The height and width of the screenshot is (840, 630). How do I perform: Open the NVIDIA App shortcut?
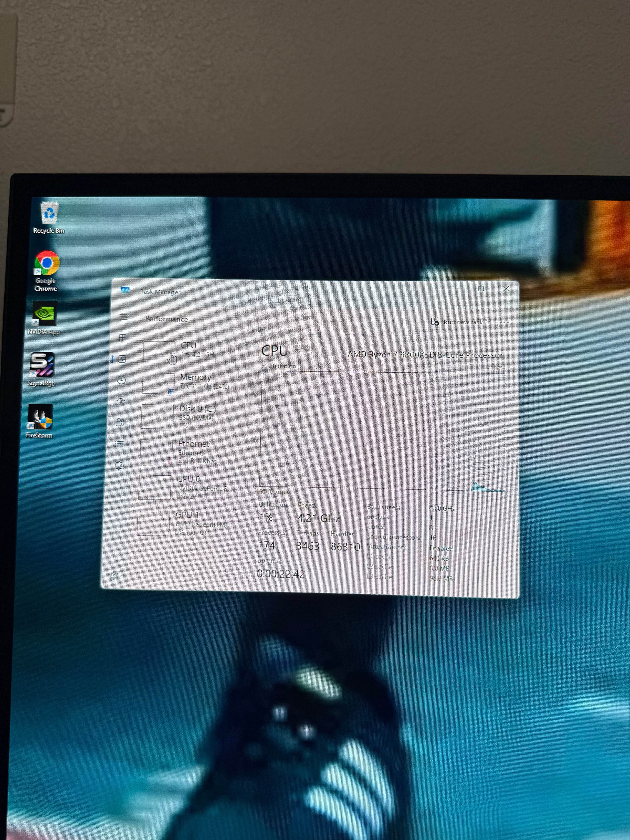44,318
